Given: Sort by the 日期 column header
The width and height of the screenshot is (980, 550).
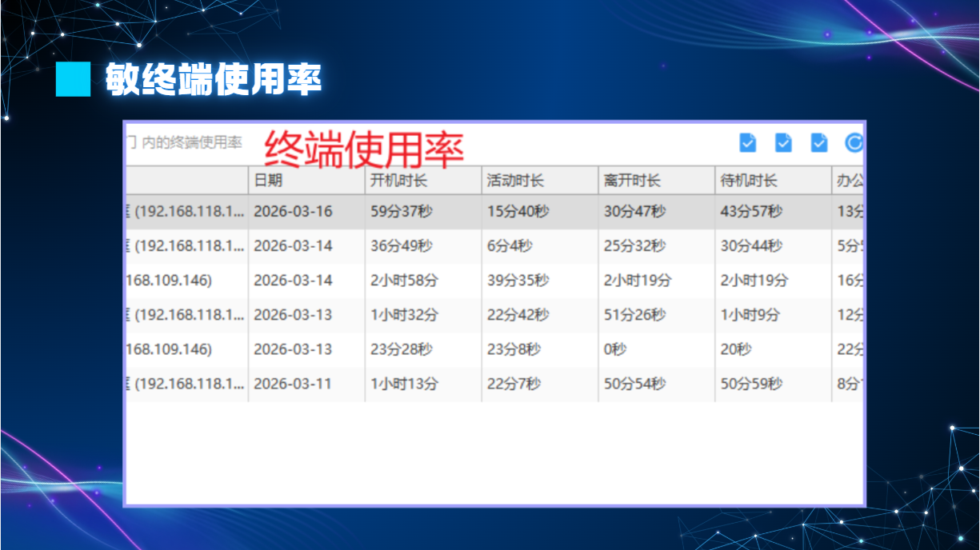Looking at the screenshot, I should (x=268, y=181).
